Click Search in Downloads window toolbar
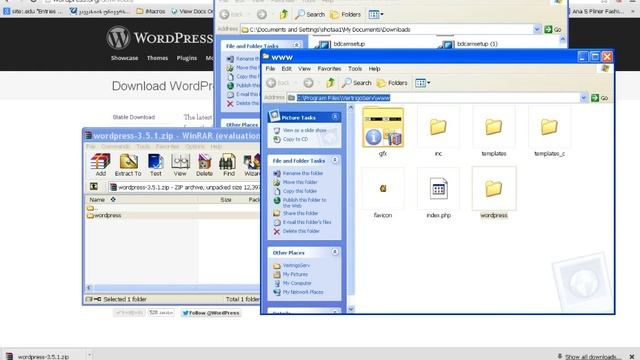Viewport: 640px width, 360px height. pos(310,14)
